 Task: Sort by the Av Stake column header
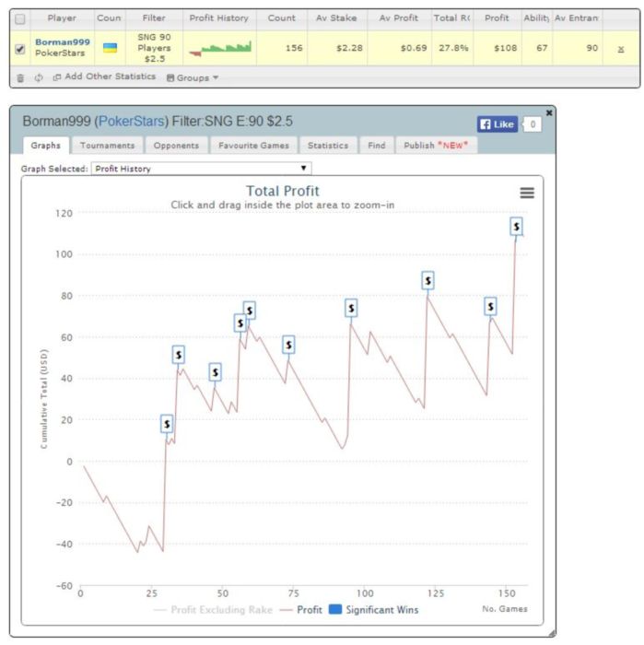336,18
